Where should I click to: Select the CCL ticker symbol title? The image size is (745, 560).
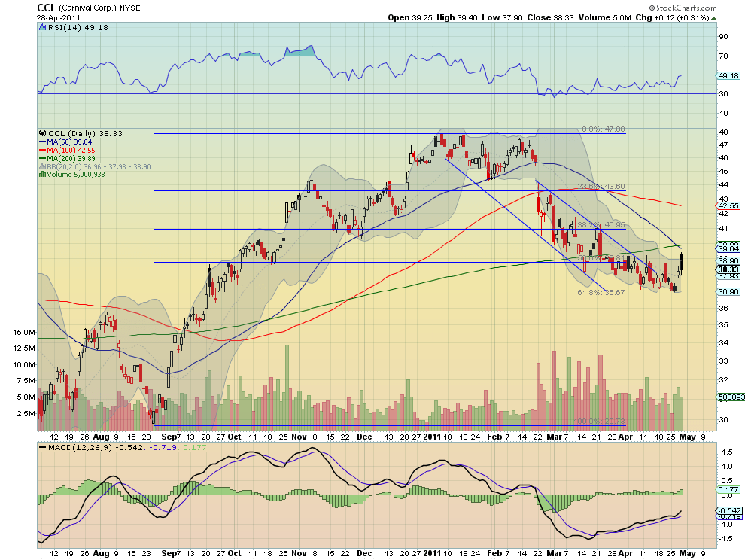tap(45, 8)
